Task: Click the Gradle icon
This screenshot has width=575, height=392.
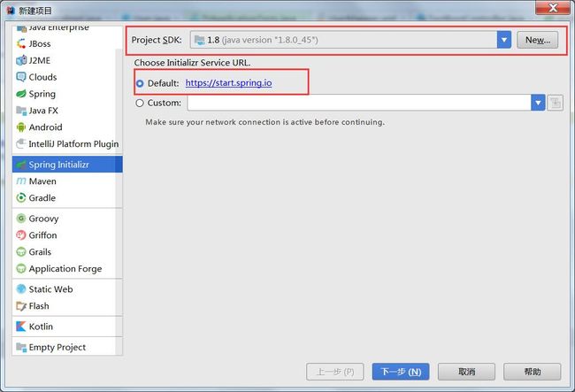Action: click(x=21, y=197)
